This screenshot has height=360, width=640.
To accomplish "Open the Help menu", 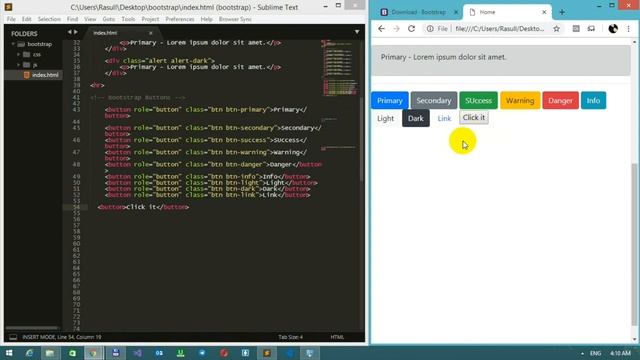I will pos(207,19).
